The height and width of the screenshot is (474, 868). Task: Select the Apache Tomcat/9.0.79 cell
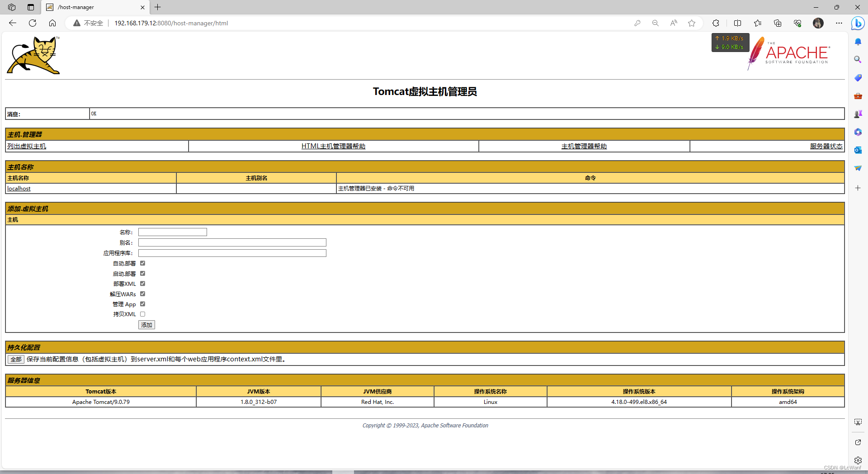[101, 402]
